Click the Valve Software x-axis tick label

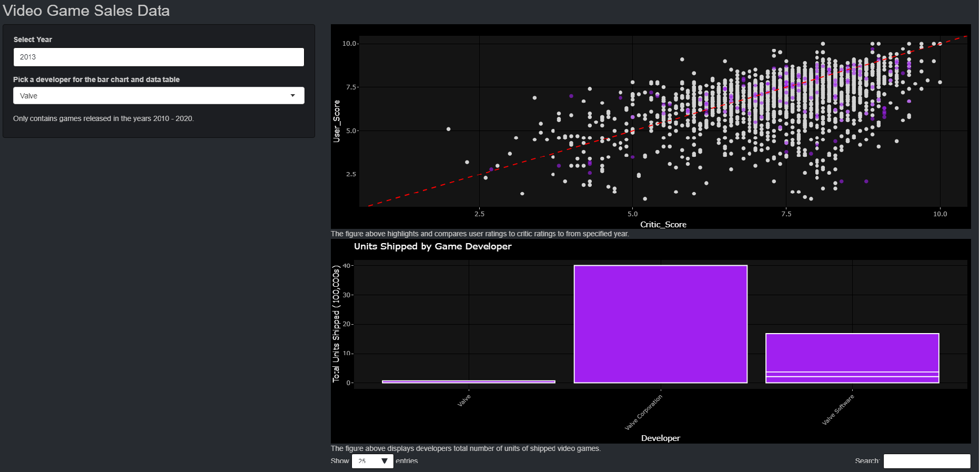(838, 409)
